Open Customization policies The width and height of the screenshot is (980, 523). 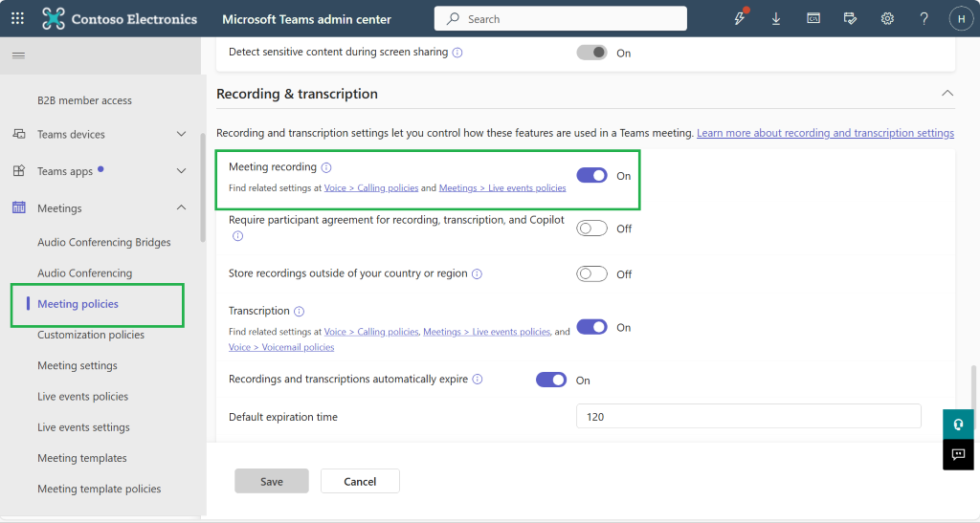point(91,335)
